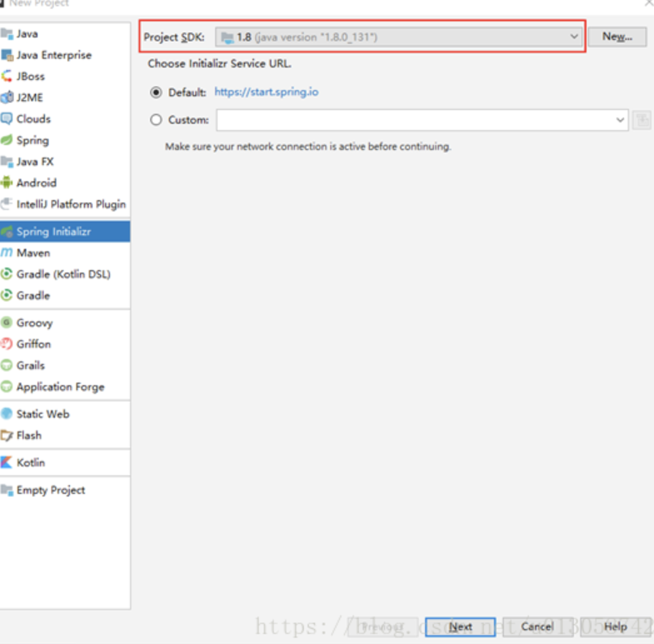
Task: Open the https://start.spring.io link
Action: point(266,92)
